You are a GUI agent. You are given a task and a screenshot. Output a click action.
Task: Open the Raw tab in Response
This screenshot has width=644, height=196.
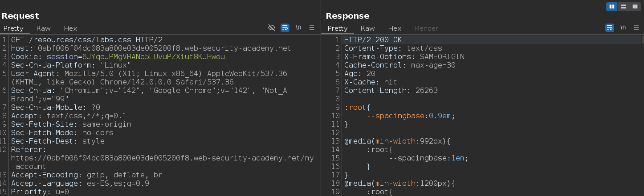(x=368, y=28)
